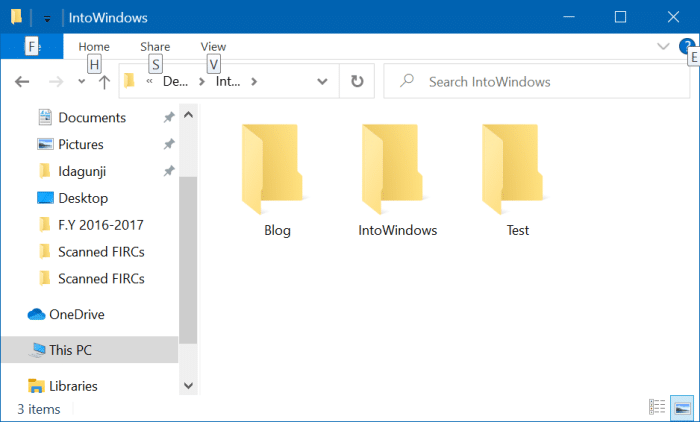Expand chevron after Int... breadcrumb
This screenshot has height=422, width=700.
(x=254, y=82)
